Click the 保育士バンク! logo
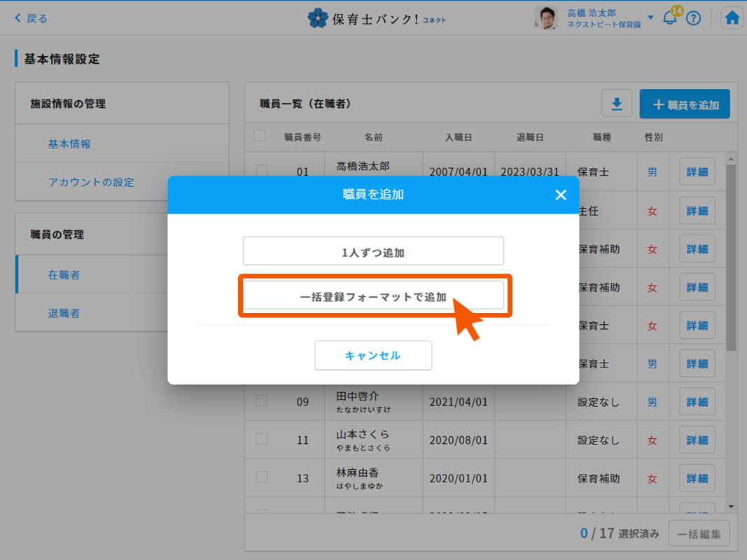 376,18
